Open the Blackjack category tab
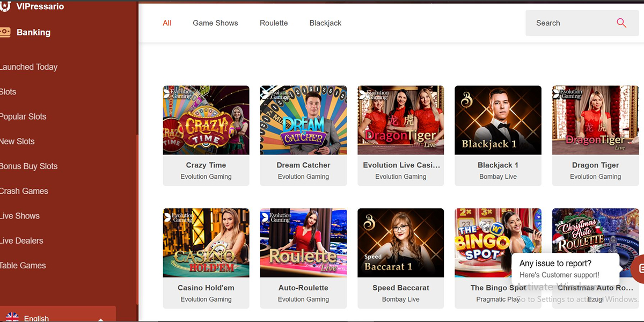644x322 pixels. point(325,23)
